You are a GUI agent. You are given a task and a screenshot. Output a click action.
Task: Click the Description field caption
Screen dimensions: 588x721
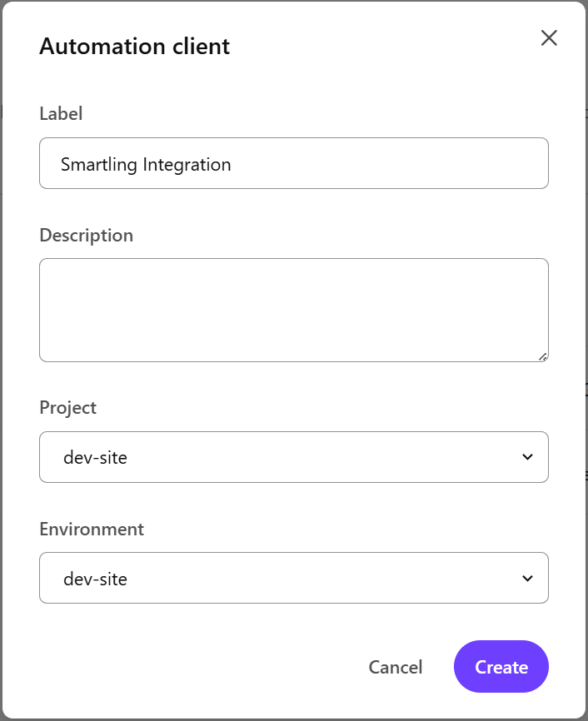point(86,235)
